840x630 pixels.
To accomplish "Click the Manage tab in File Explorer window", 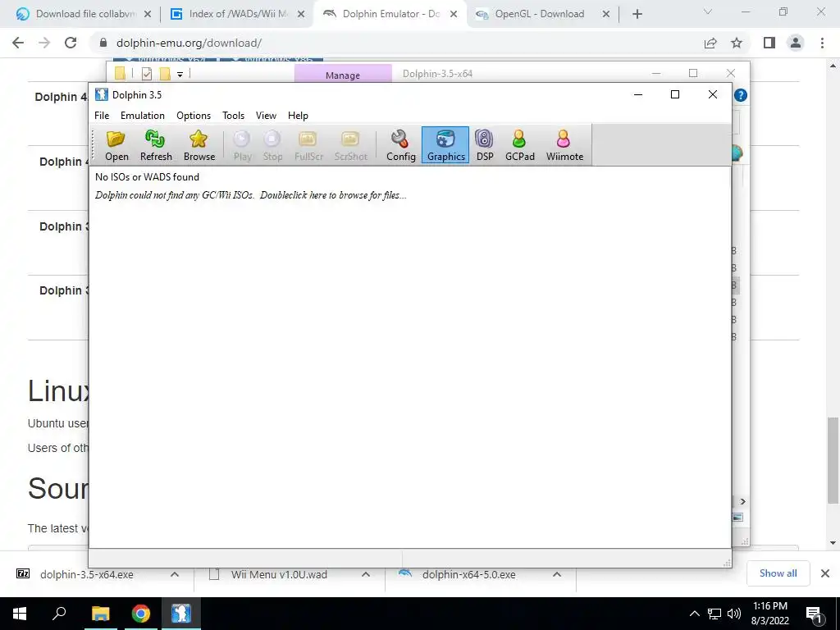I will coord(343,75).
